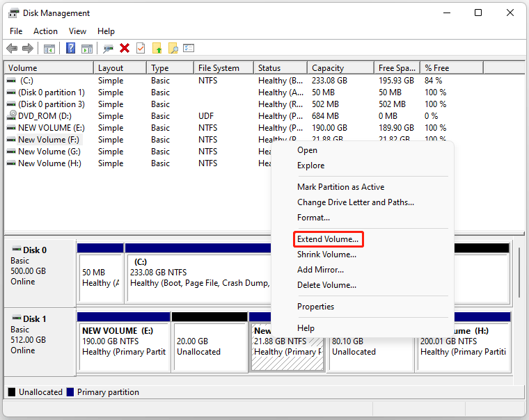Screen dimensions: 529x420
Task: Toggle the Show/Hide Action Pane icon
Action: click(87, 49)
